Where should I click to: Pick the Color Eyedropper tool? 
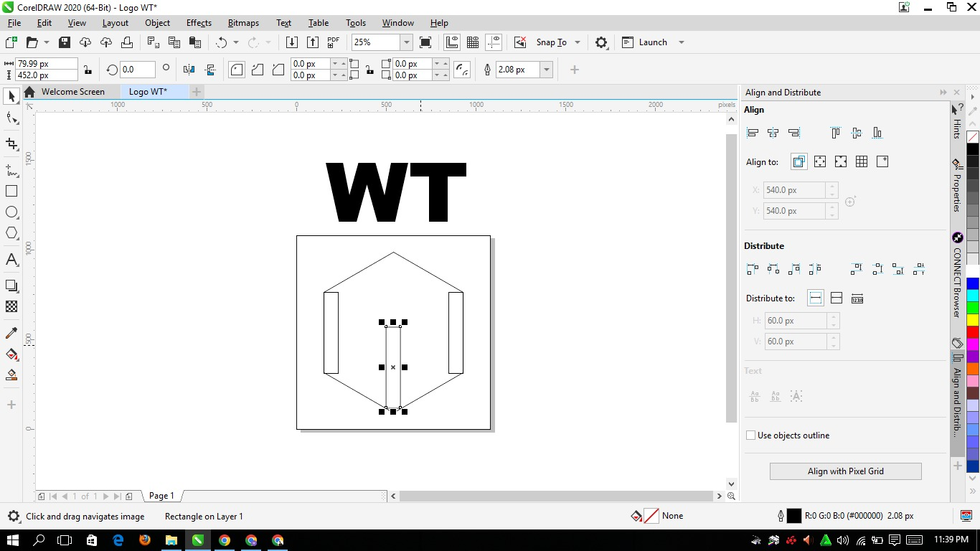11,333
